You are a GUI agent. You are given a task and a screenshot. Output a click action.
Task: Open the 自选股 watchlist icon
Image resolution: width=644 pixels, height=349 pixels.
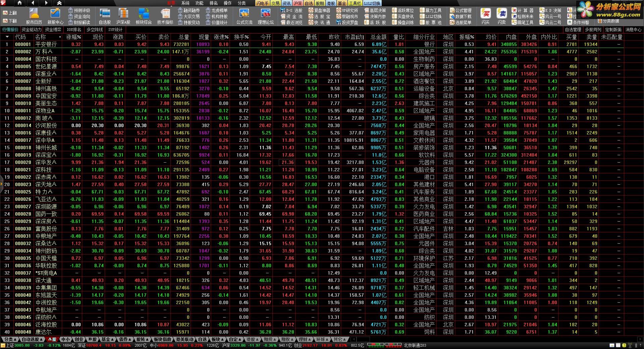(x=105, y=16)
